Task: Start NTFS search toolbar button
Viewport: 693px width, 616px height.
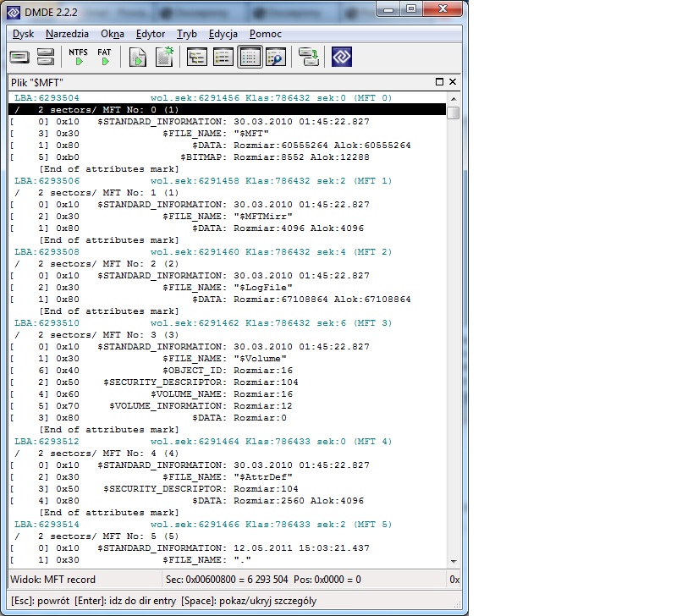Action: [x=78, y=57]
